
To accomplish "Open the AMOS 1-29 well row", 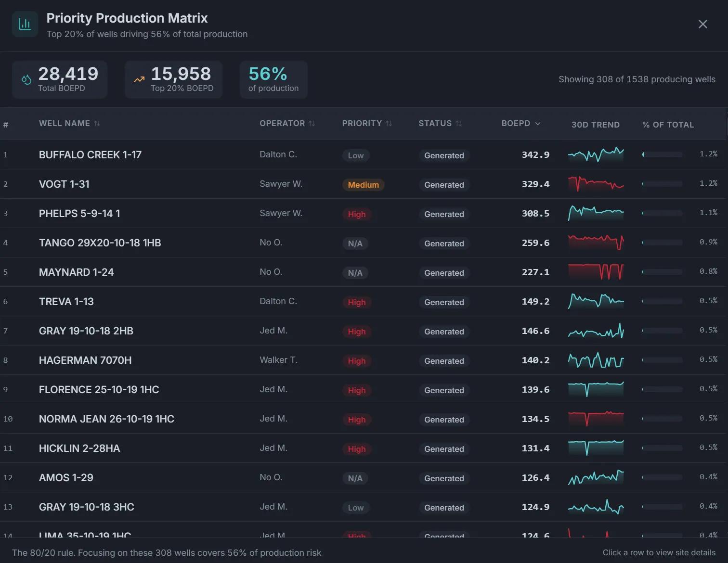I will 364,477.
